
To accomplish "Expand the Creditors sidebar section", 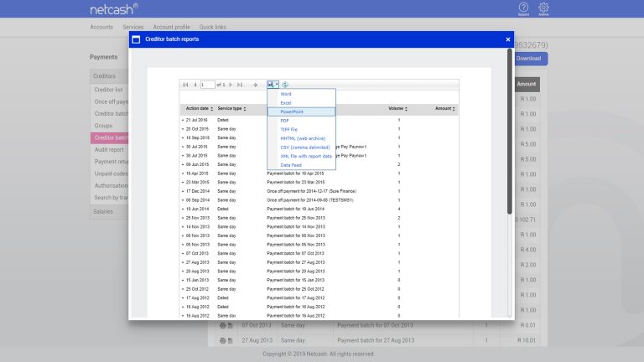I will (109, 76).
